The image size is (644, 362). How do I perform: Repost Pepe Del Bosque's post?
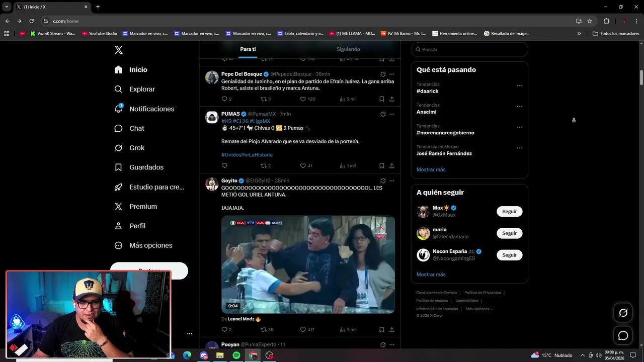pos(263,99)
